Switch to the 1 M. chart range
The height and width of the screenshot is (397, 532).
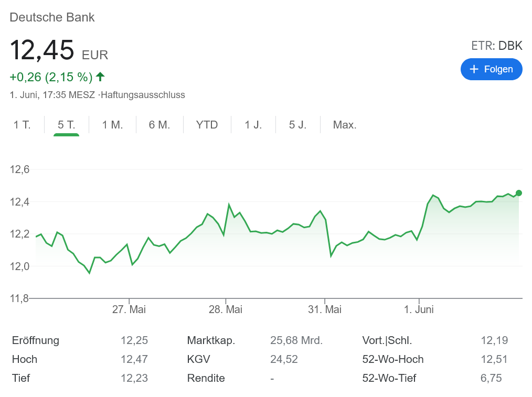(x=112, y=125)
